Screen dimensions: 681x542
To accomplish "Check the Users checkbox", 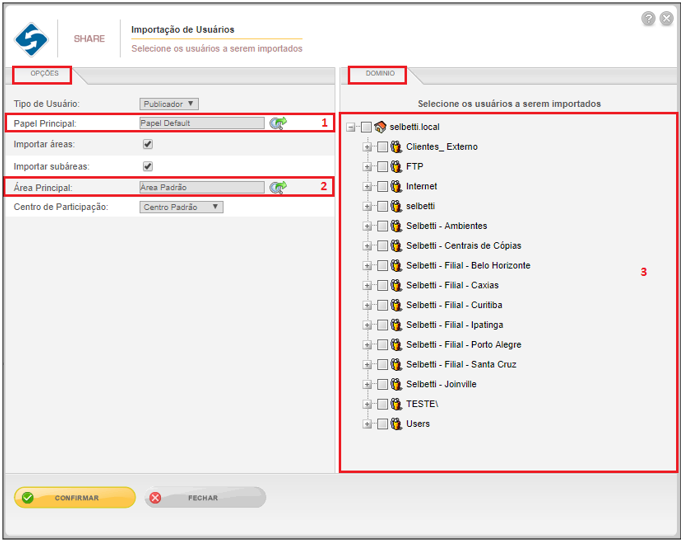I will [x=382, y=424].
